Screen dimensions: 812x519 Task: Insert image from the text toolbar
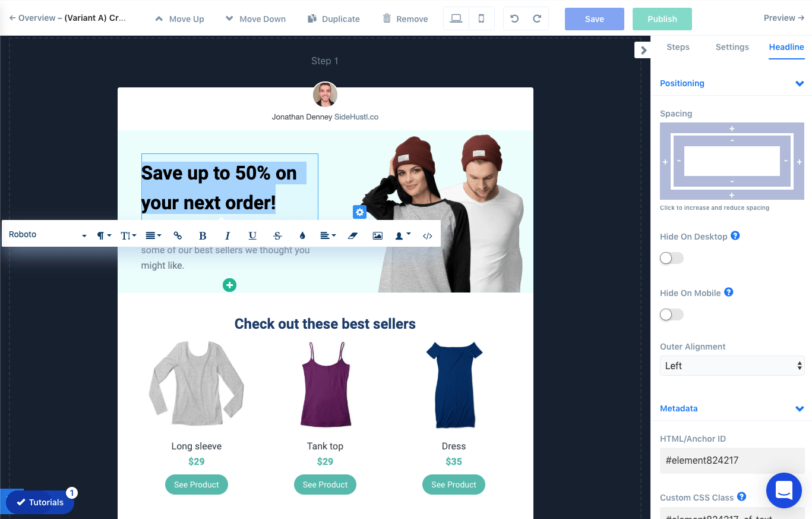(x=378, y=235)
